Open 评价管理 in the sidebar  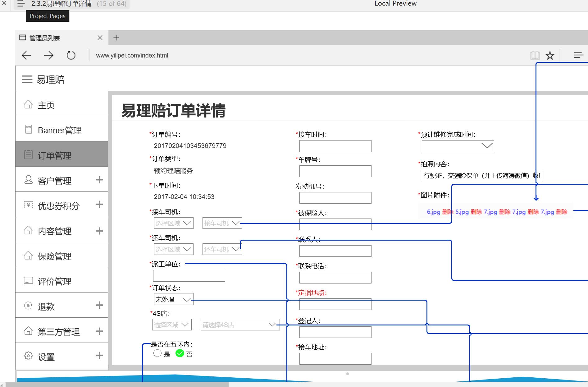62,280
